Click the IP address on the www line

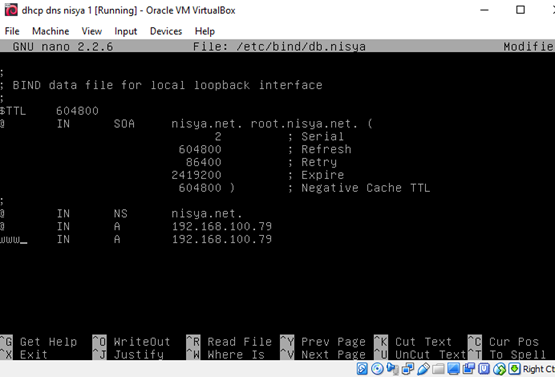(222, 239)
